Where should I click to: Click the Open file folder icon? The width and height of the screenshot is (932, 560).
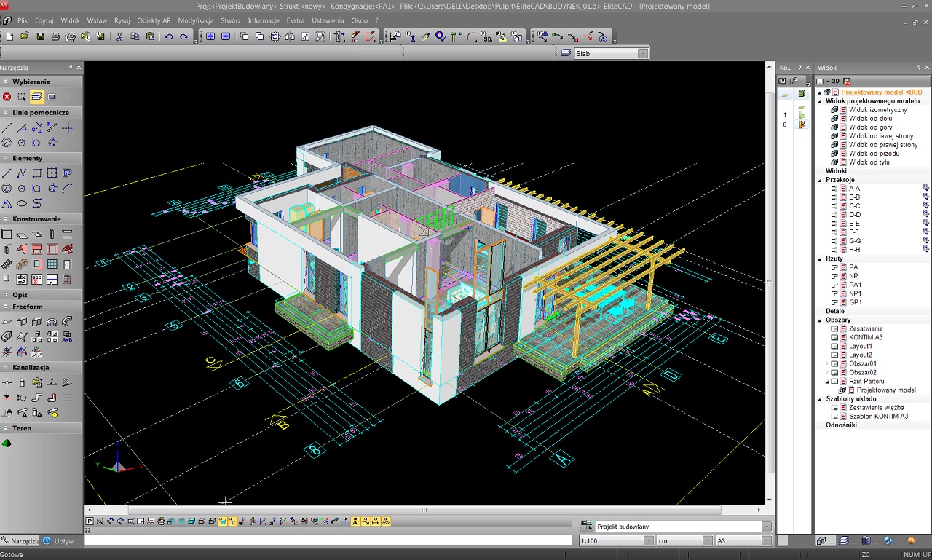click(x=25, y=36)
